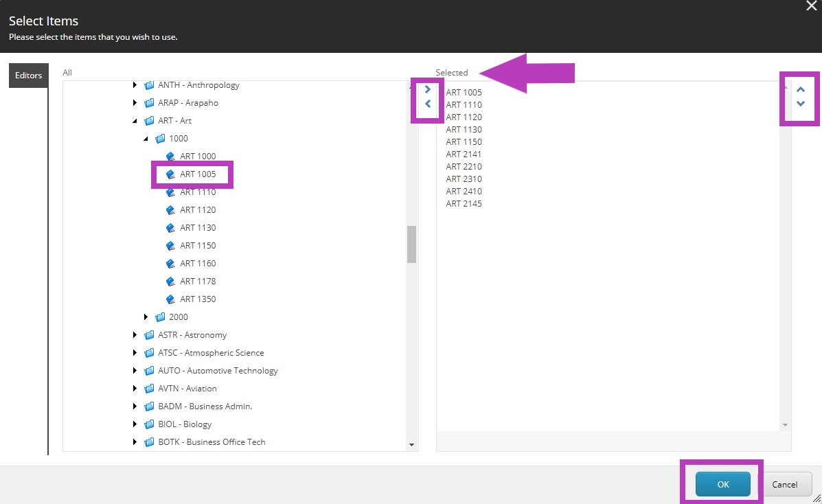Click the ASTR - Astronomy folder icon
The height and width of the screenshot is (504, 822).
point(150,334)
